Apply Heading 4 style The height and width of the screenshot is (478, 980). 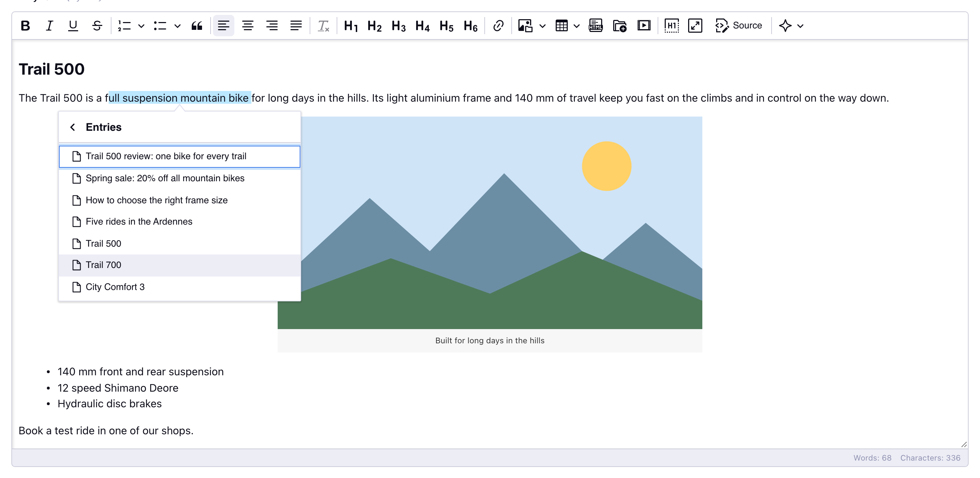tap(423, 26)
